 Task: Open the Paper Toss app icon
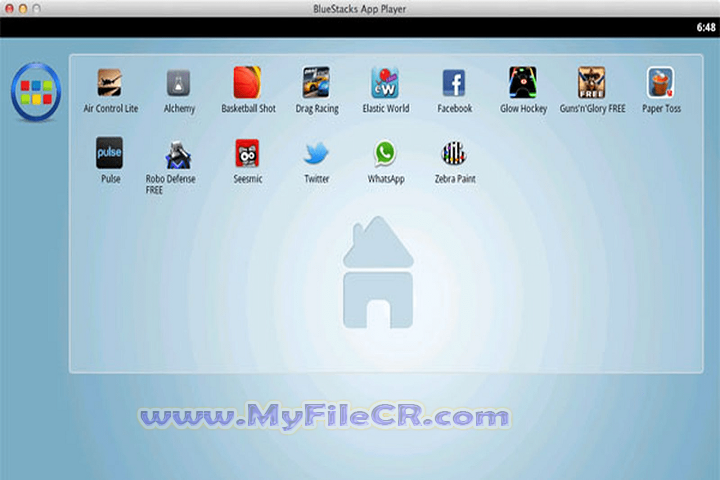point(660,83)
